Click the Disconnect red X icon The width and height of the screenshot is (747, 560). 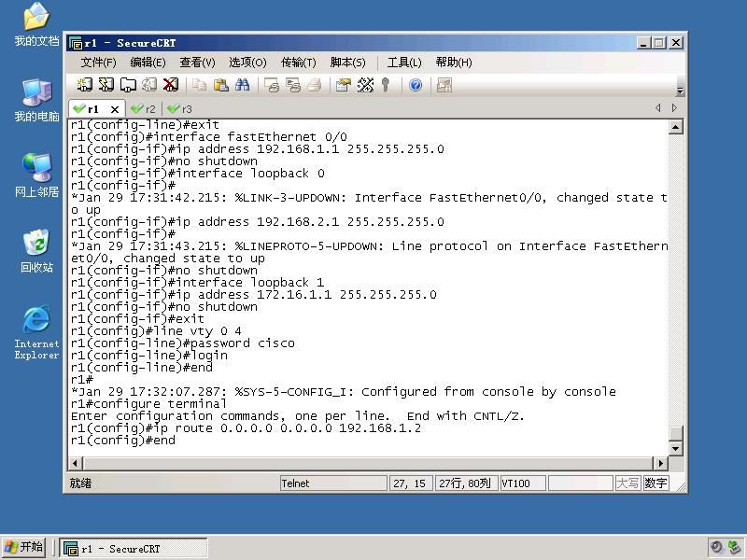point(171,85)
